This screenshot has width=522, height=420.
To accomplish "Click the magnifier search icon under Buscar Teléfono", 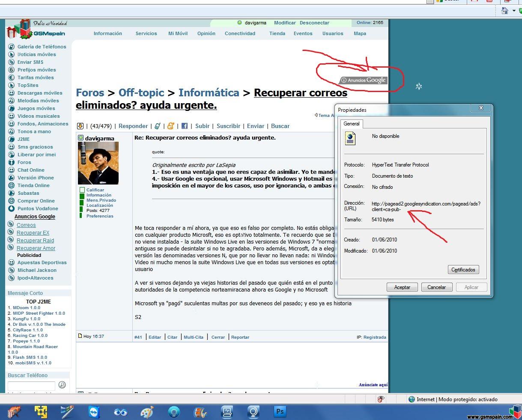I will pyautogui.click(x=62, y=385).
